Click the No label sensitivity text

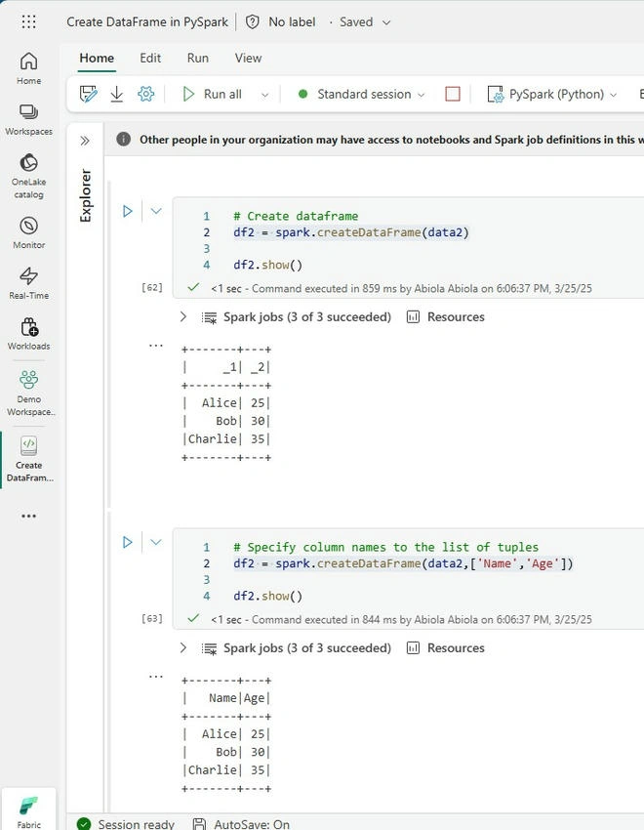click(x=292, y=21)
